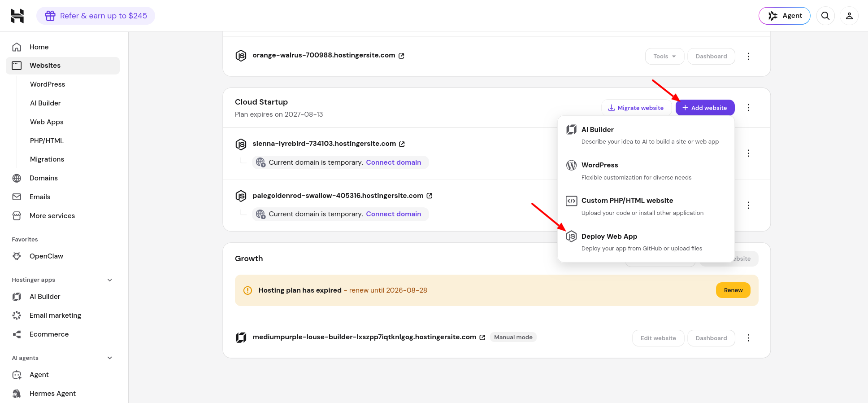Open search with the magnifier icon
This screenshot has width=868, height=403.
pos(825,16)
